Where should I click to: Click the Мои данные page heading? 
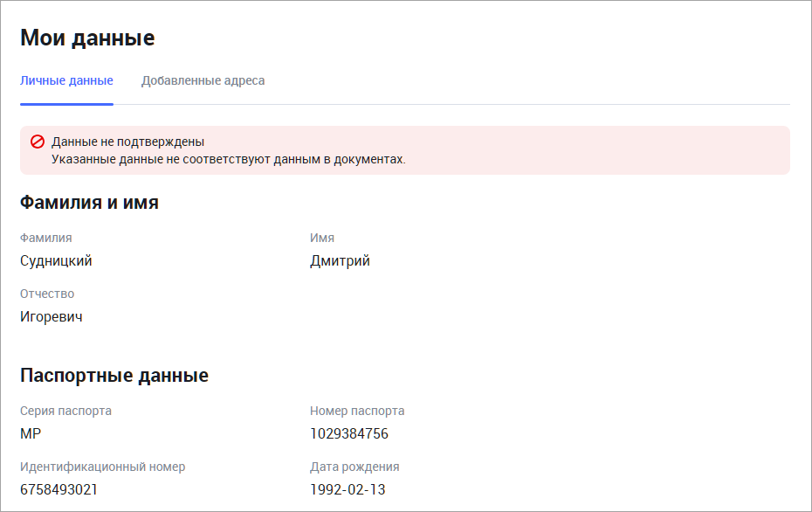pyautogui.click(x=87, y=38)
